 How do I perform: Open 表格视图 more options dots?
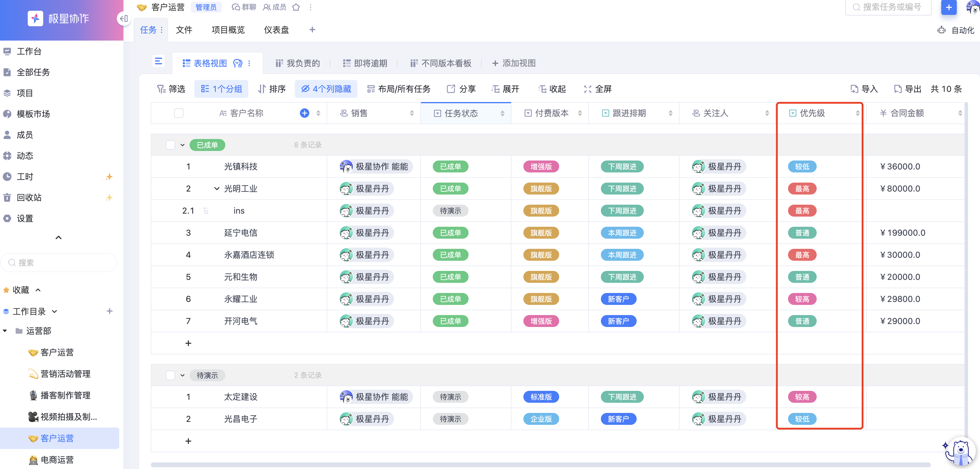(x=249, y=63)
